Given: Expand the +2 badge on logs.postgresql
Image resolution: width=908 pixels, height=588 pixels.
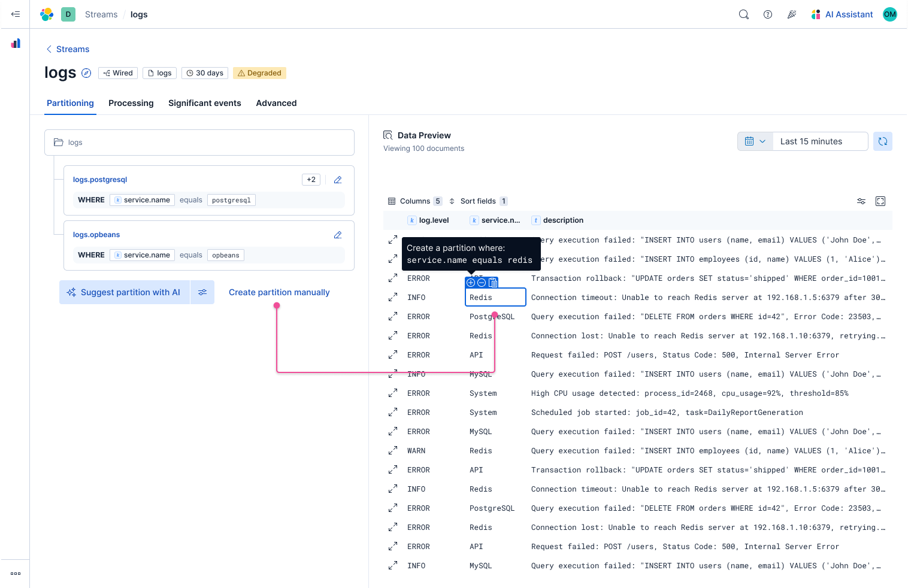Looking at the screenshot, I should pos(311,180).
